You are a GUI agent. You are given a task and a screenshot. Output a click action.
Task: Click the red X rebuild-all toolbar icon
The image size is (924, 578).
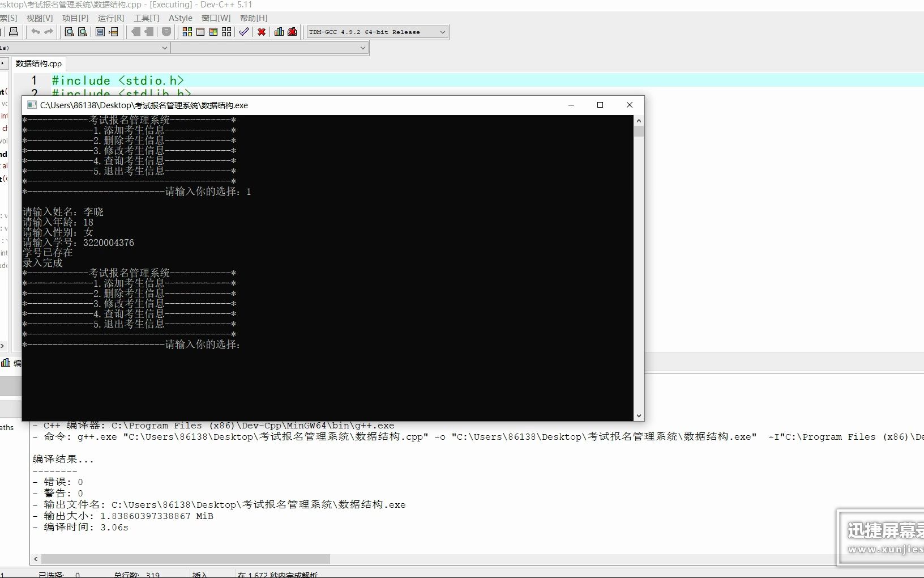tap(262, 32)
